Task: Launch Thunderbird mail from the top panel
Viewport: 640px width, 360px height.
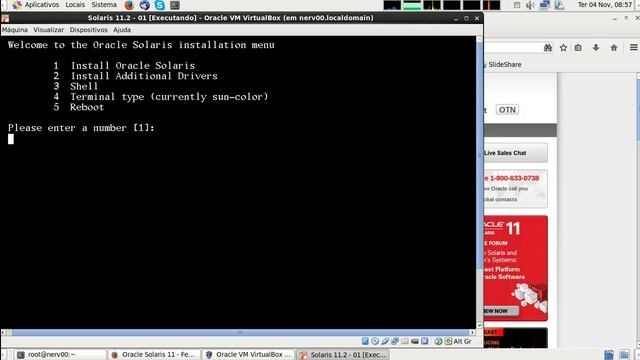Action: pyautogui.click(x=144, y=5)
